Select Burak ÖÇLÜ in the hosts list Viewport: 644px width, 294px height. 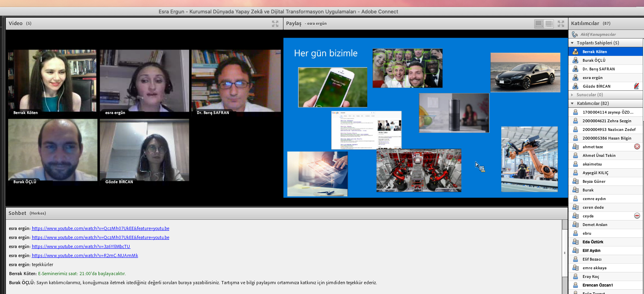coord(594,60)
